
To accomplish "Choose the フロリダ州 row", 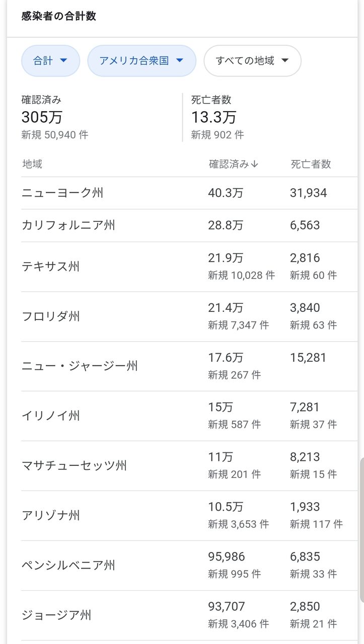I will 189,316.
